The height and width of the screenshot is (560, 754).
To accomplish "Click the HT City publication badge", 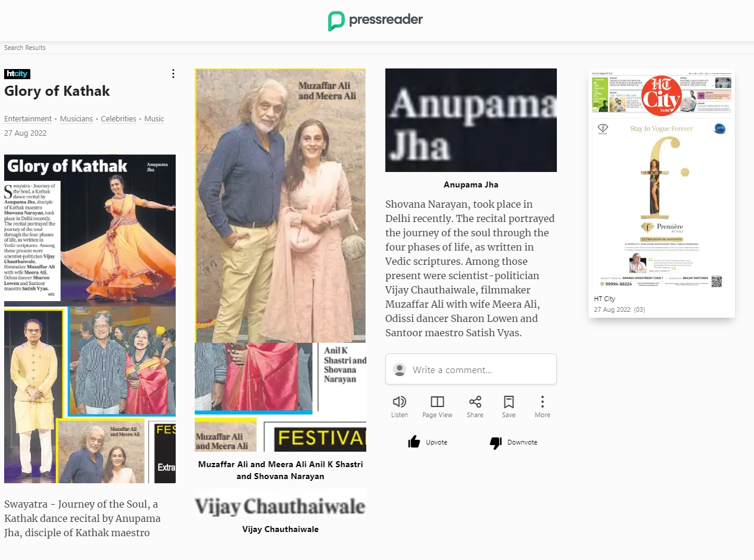I will pos(17,74).
